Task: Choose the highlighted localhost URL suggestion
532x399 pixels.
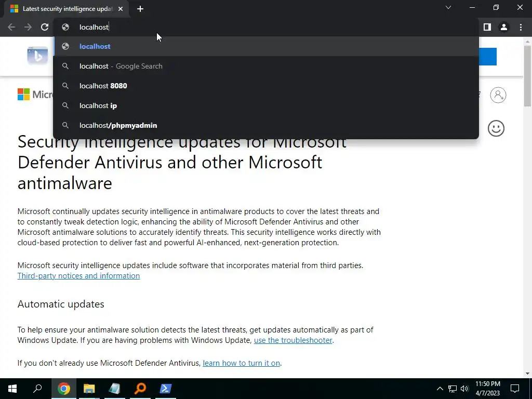Action: (266, 46)
